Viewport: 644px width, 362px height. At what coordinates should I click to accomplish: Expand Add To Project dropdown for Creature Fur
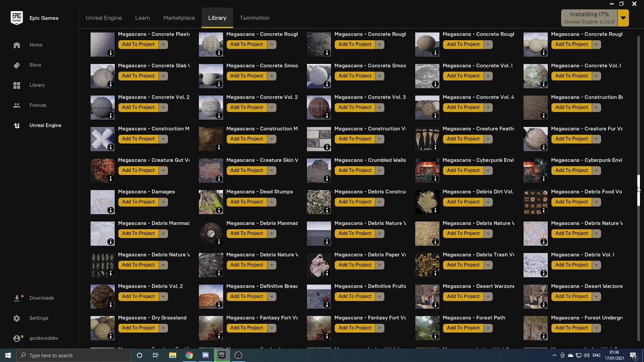click(x=596, y=139)
